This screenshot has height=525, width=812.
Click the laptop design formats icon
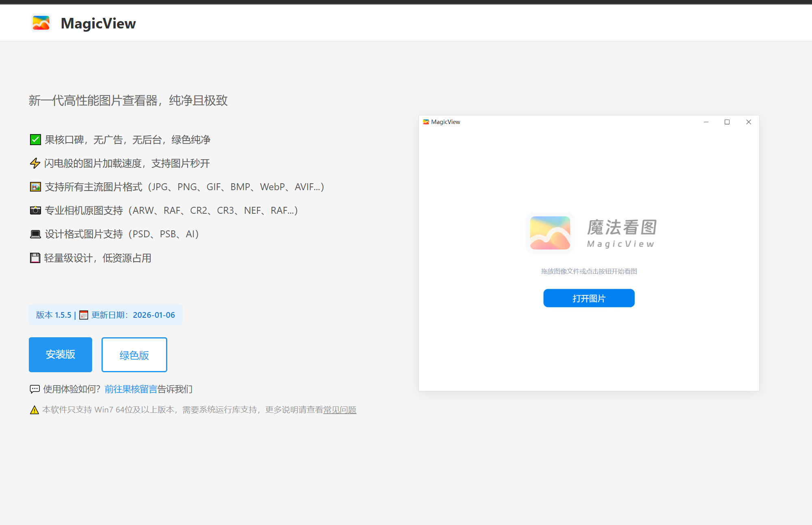click(x=35, y=234)
